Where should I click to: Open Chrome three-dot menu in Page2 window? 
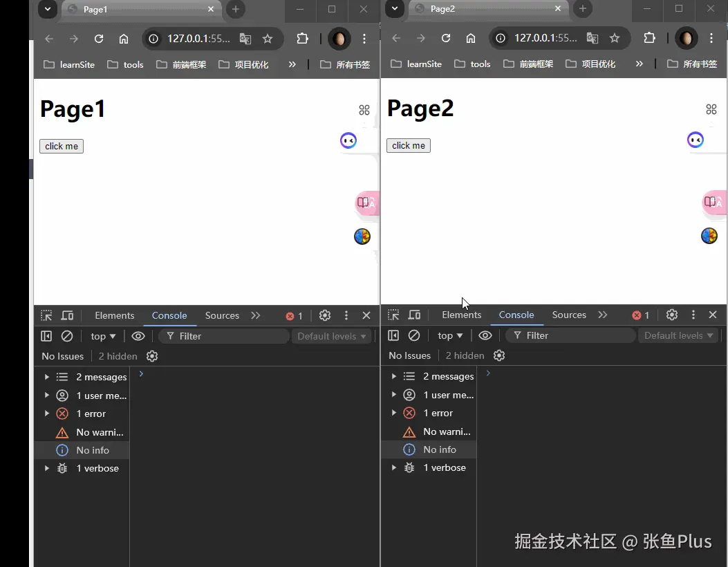click(x=711, y=38)
